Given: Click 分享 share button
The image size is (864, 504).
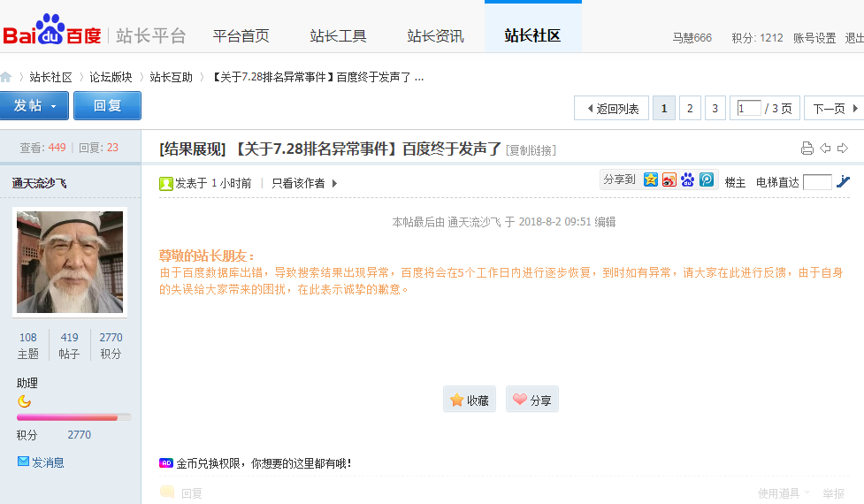Looking at the screenshot, I should pos(532,400).
